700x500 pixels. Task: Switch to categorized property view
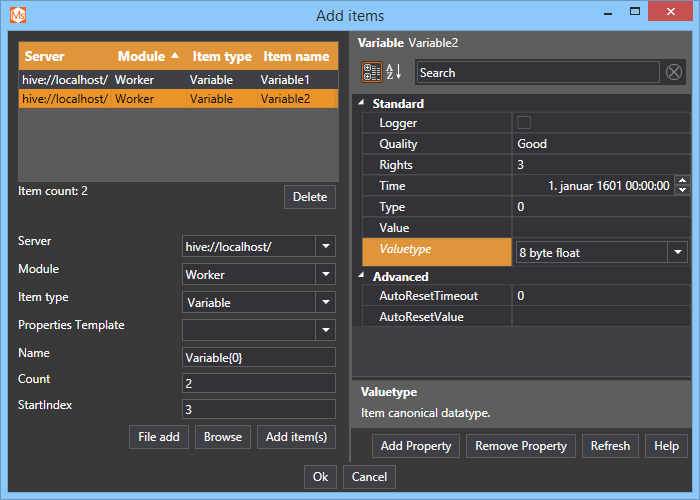pyautogui.click(x=371, y=72)
